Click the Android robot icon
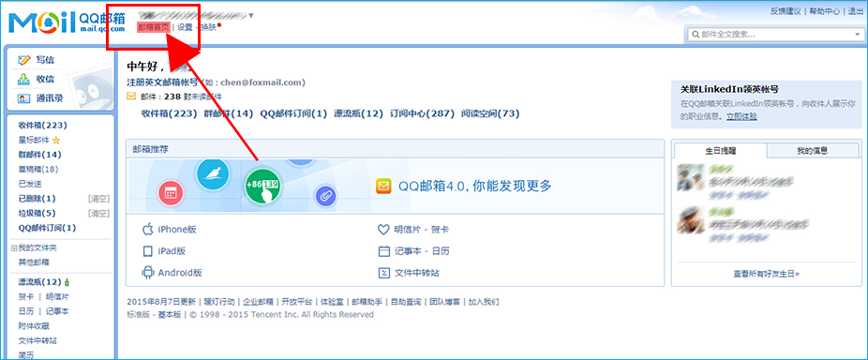 (148, 273)
